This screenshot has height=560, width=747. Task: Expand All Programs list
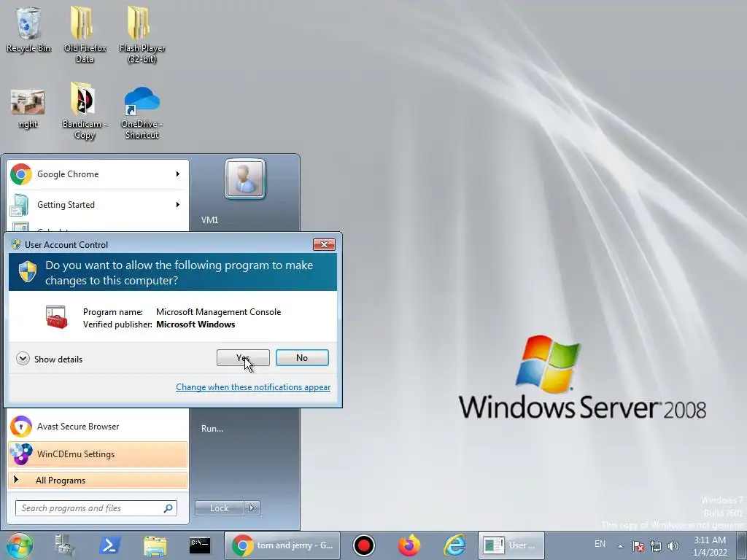(98, 480)
